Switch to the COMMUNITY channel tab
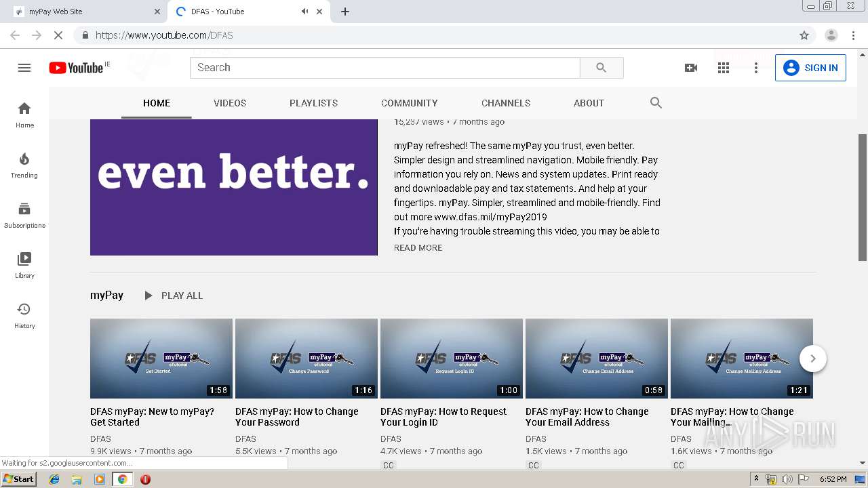Screen dimensions: 868x488 pos(409,103)
